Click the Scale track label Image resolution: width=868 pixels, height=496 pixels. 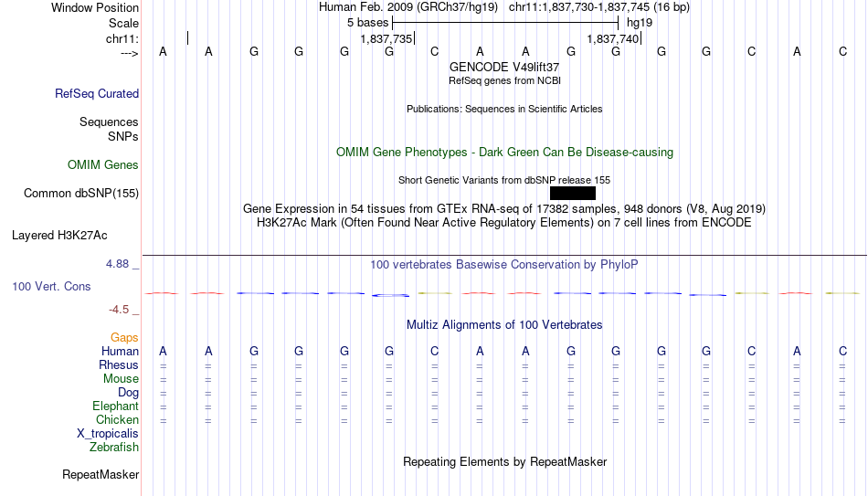(123, 23)
